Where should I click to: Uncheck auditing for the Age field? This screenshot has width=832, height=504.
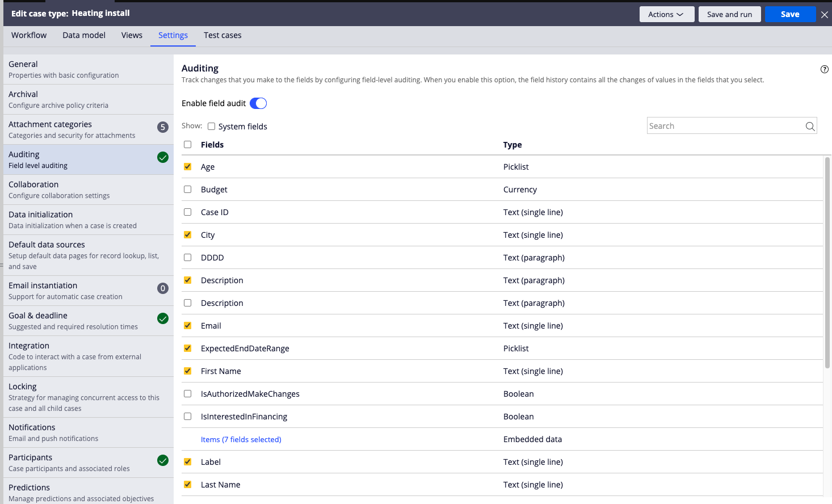point(188,166)
